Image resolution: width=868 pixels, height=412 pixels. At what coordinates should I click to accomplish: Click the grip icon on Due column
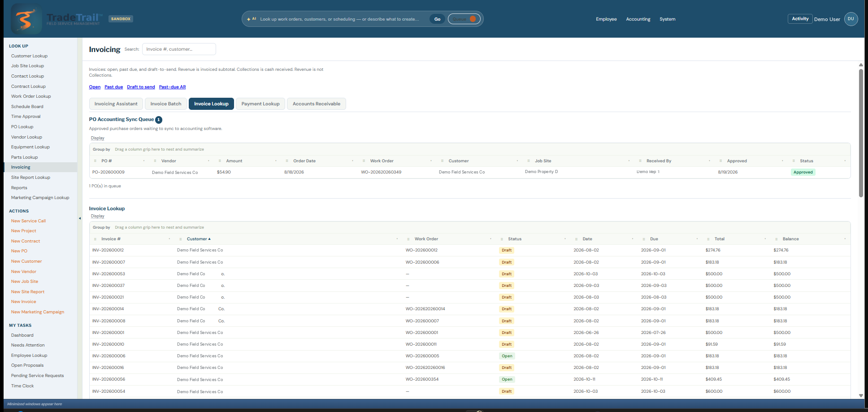point(644,239)
